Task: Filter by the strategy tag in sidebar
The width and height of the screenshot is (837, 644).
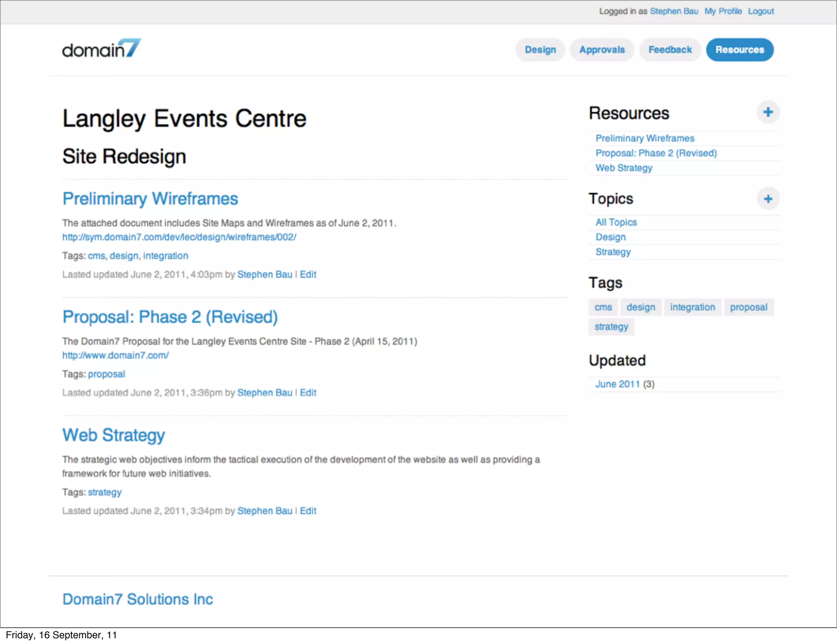Action: point(611,327)
